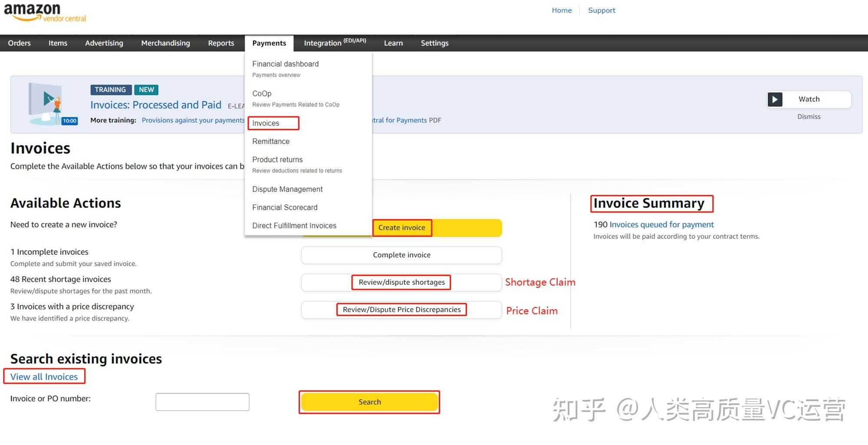Click the Create invoice button
The width and height of the screenshot is (868, 445).
pos(402,227)
